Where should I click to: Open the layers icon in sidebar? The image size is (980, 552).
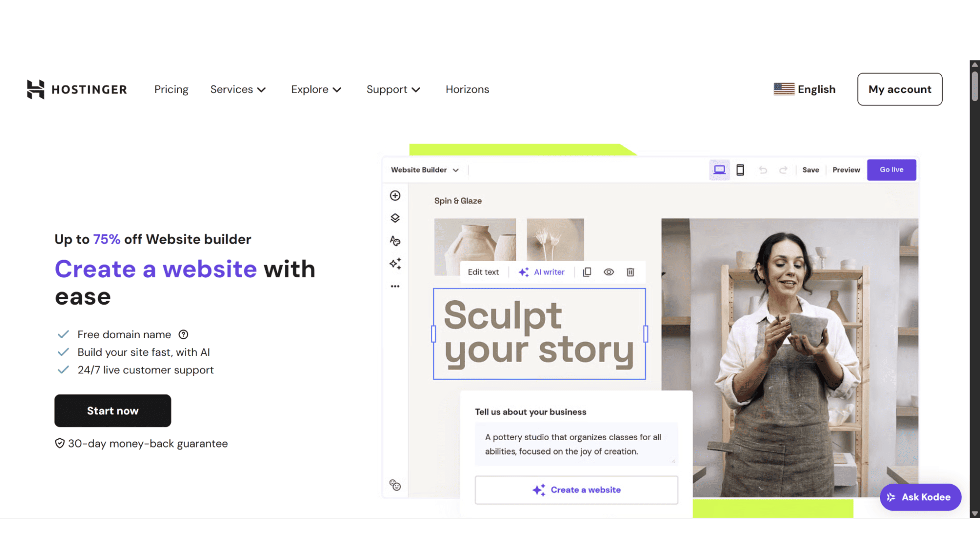(395, 218)
